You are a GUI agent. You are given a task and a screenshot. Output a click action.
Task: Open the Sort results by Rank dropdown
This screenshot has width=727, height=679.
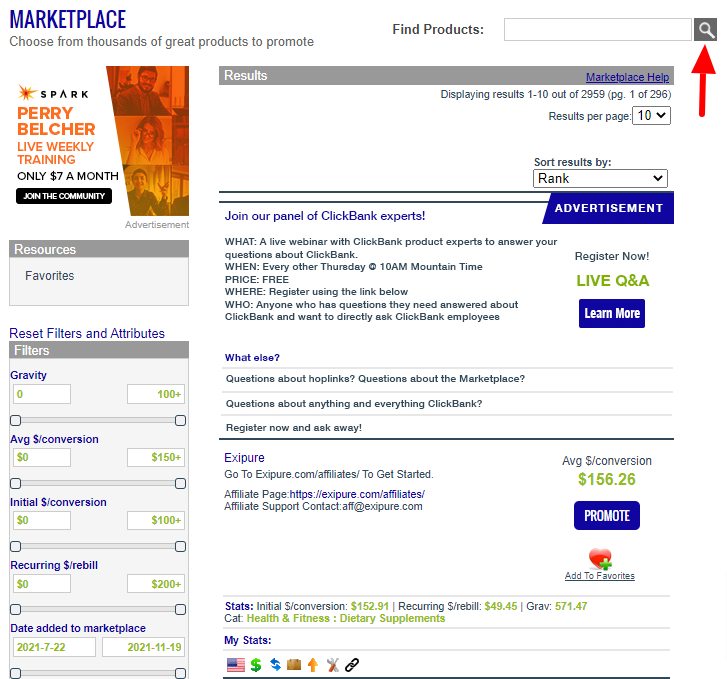[600, 178]
